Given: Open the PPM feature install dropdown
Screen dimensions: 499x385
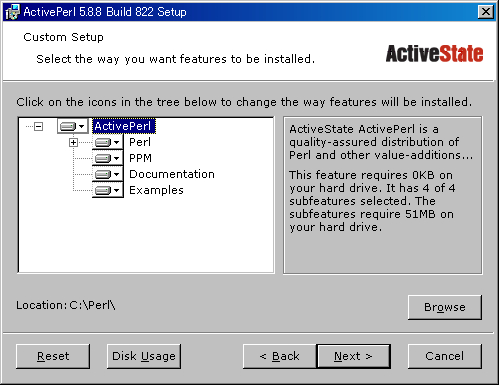Looking at the screenshot, I should click(107, 158).
